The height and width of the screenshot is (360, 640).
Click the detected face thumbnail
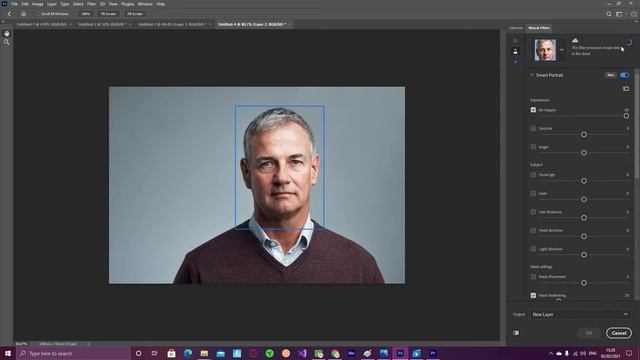(545, 50)
